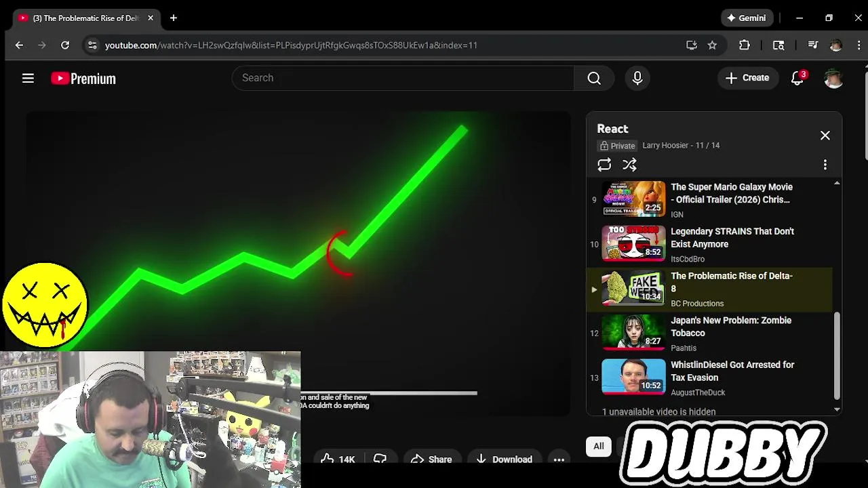Open the YouTube guide hamburger menu
Image resolution: width=868 pixels, height=488 pixels.
click(28, 78)
